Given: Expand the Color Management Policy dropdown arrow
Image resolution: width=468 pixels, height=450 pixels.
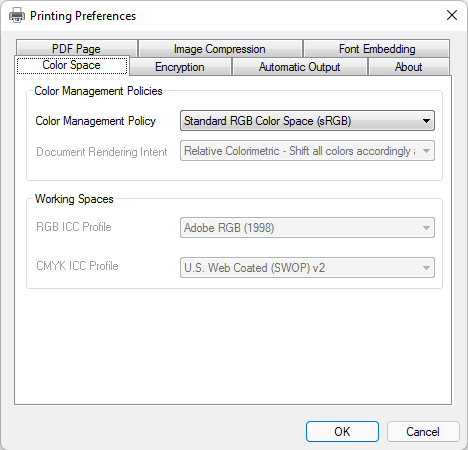Looking at the screenshot, I should click(x=426, y=121).
